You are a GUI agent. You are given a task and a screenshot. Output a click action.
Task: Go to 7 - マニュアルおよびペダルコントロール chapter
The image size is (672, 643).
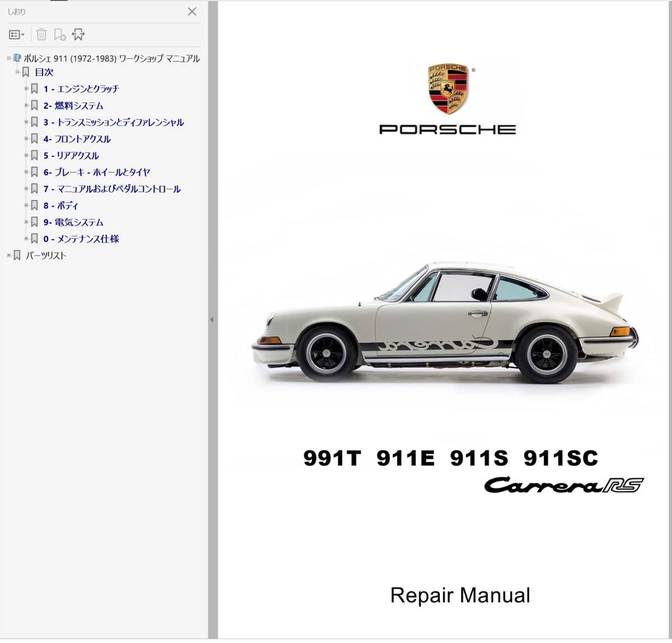[x=112, y=189]
